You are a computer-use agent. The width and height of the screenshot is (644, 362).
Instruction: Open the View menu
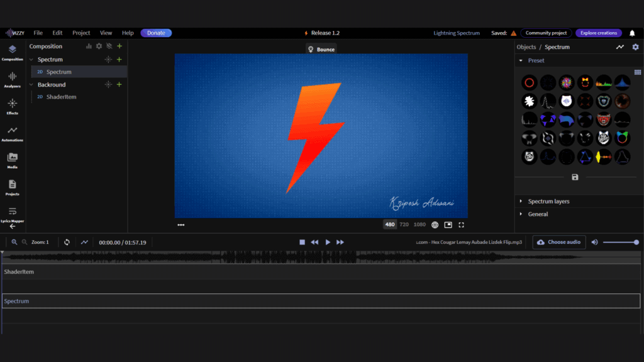[106, 33]
